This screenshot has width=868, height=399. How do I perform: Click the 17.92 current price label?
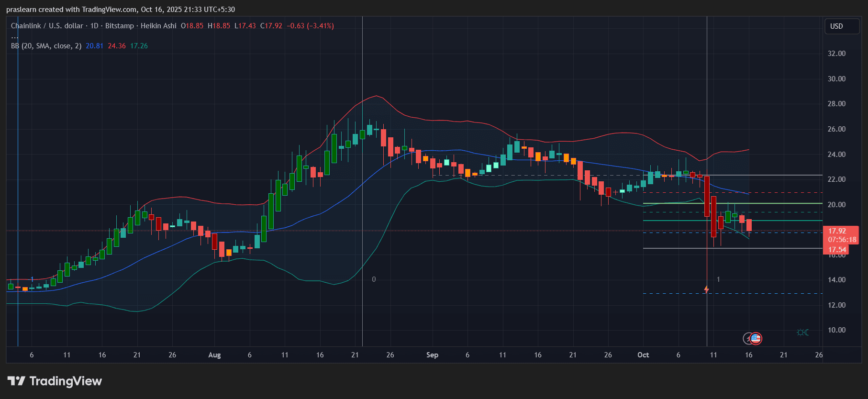click(837, 231)
